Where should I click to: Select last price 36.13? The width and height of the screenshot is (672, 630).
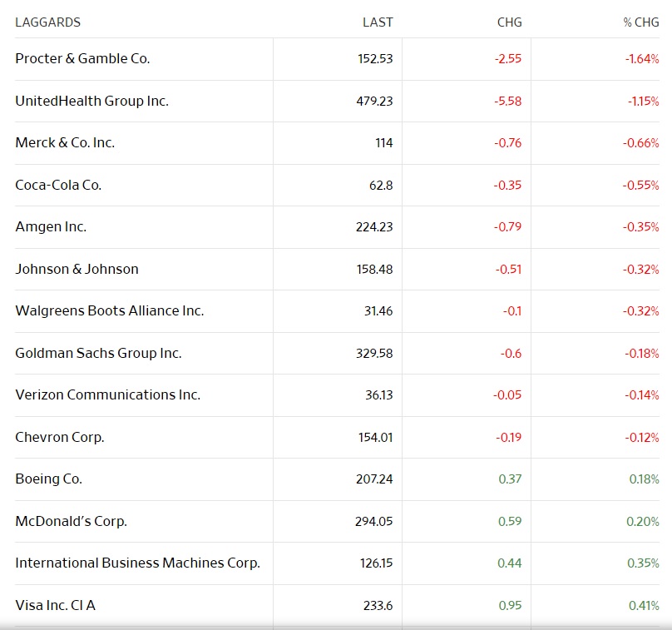click(x=379, y=395)
